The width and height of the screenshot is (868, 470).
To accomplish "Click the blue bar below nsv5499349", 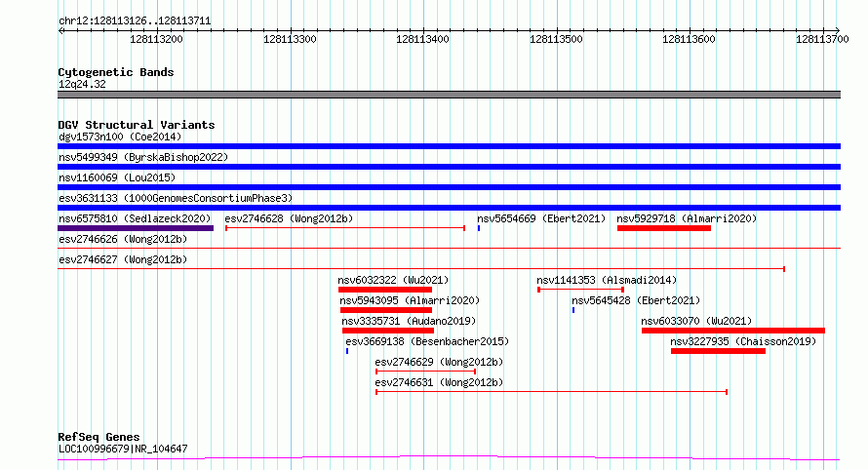I will [x=449, y=167].
